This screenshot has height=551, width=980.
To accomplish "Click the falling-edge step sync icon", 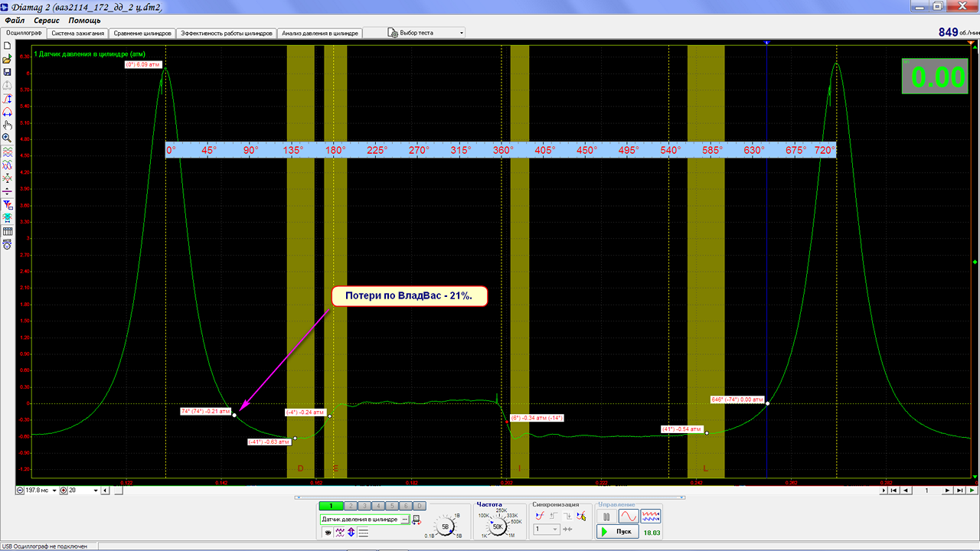I will click(x=567, y=516).
